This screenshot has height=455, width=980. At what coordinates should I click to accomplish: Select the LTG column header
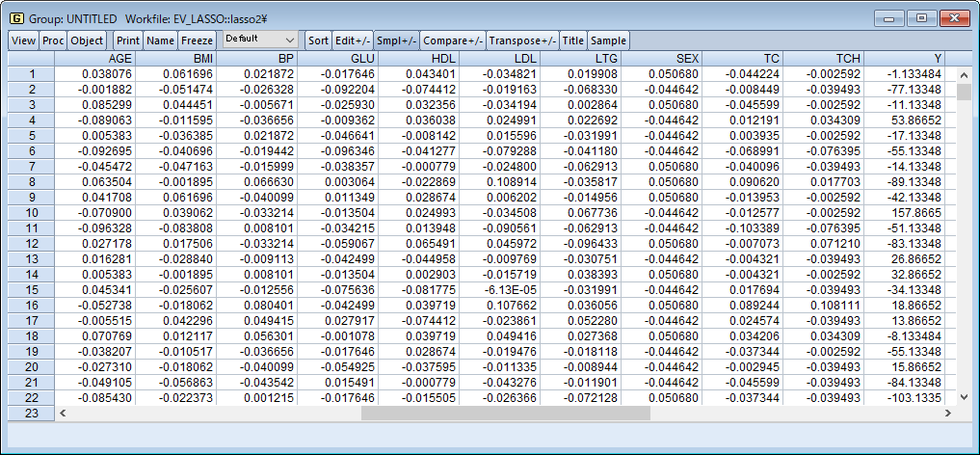click(581, 59)
